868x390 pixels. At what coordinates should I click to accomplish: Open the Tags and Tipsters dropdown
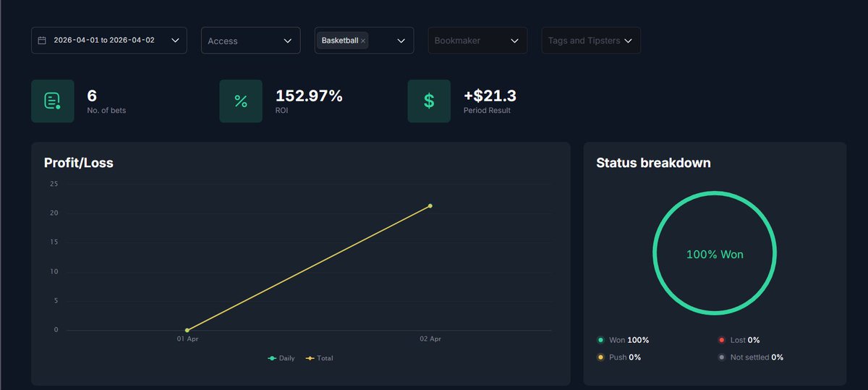coord(591,41)
